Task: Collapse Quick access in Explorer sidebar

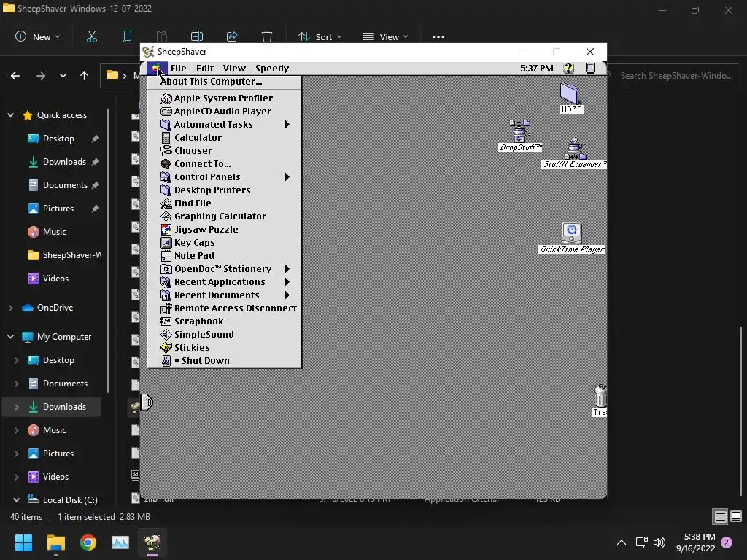Action: [10, 115]
